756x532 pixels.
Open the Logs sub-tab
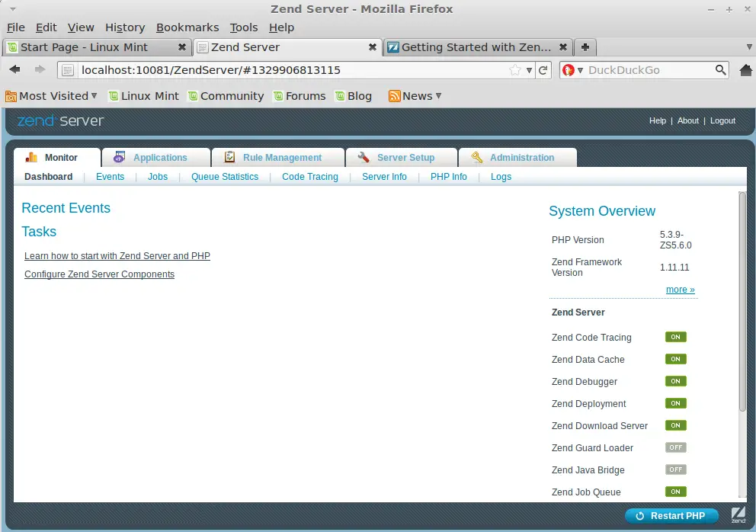[501, 177]
